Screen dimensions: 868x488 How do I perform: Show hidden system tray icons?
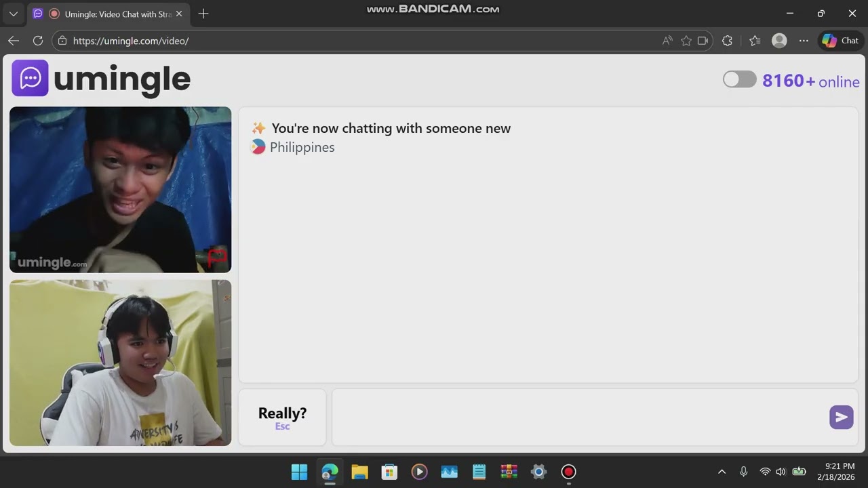(x=722, y=472)
